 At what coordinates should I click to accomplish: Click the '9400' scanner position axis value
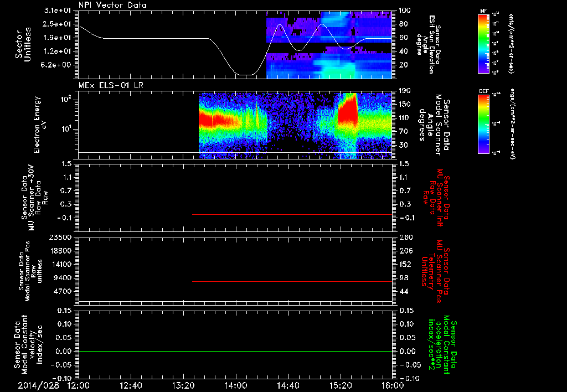point(63,278)
